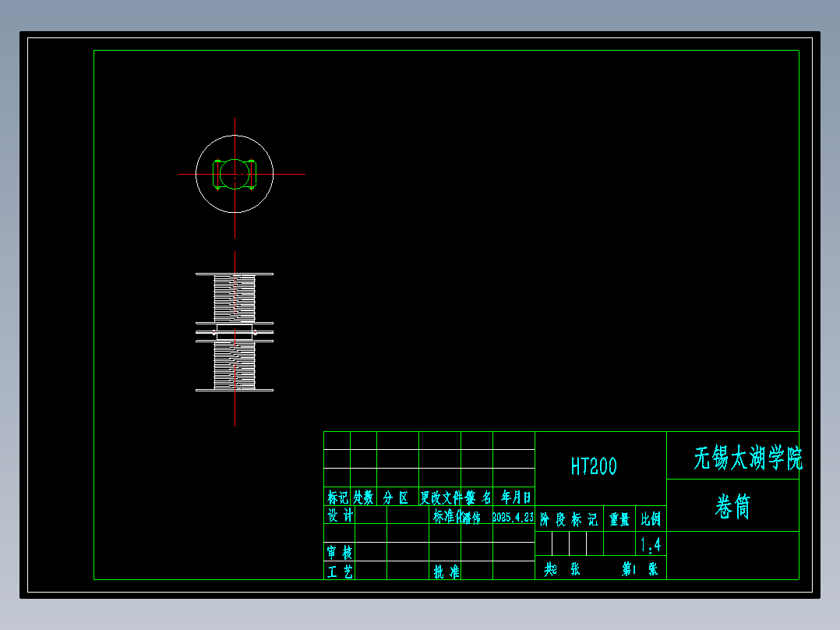Click the 审核 label cell

(x=341, y=552)
